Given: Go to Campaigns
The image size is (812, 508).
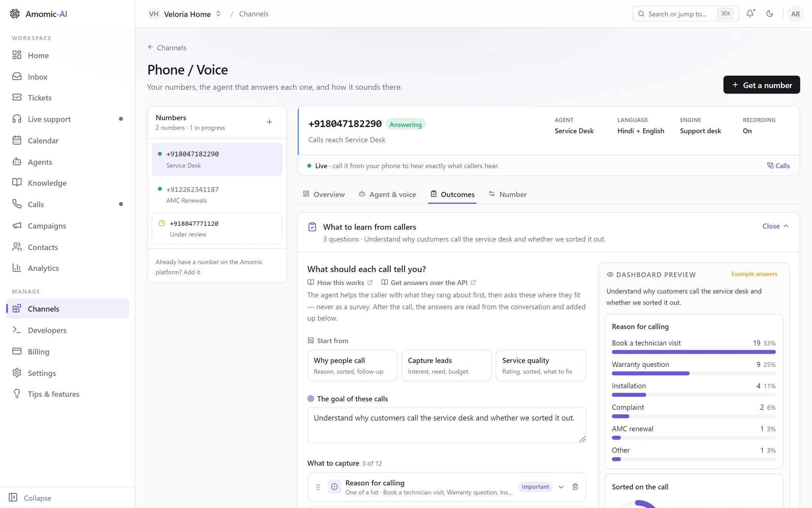Looking at the screenshot, I should point(68,226).
